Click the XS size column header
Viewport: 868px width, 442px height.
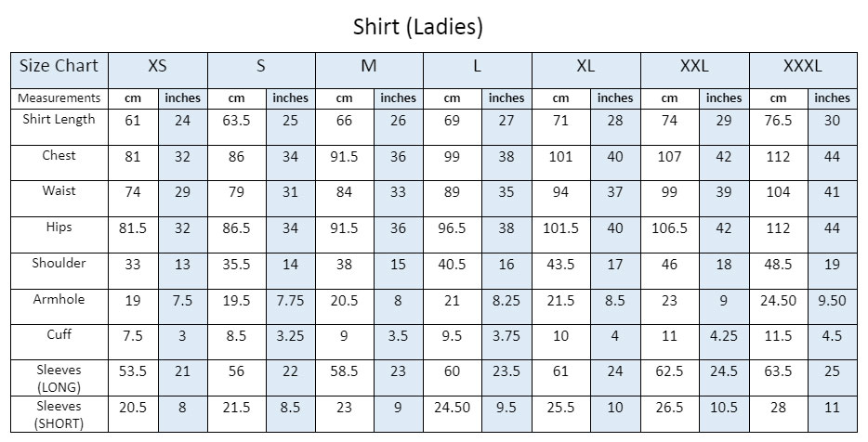158,66
